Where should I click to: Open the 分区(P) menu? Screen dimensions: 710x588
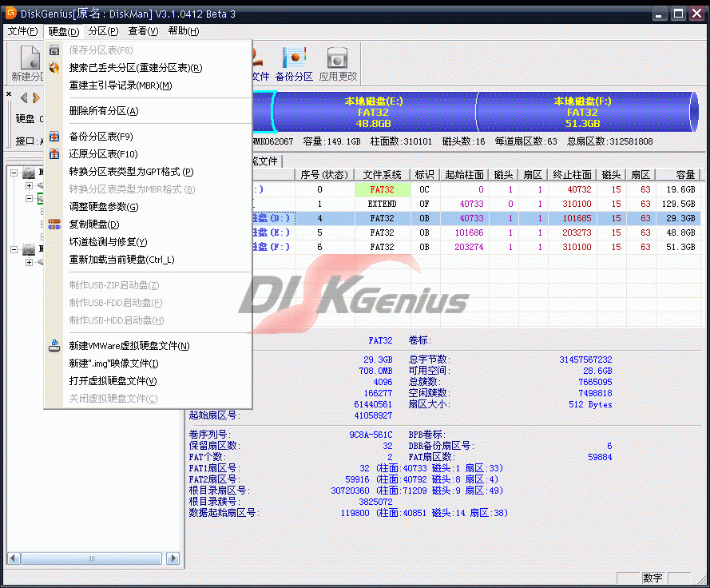coord(103,31)
